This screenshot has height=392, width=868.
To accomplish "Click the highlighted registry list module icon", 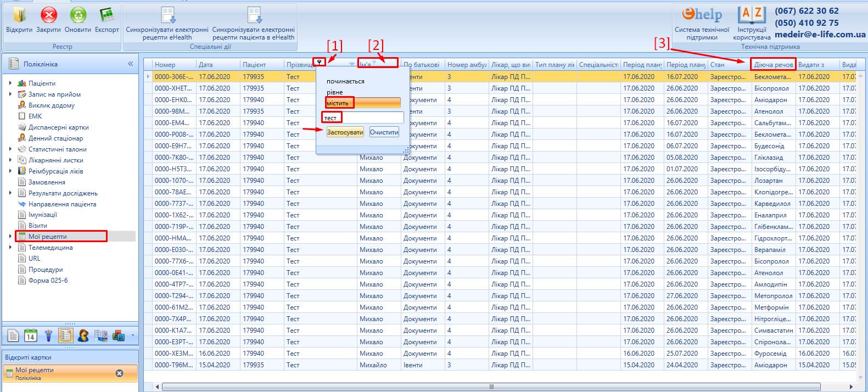I will pos(66,335).
